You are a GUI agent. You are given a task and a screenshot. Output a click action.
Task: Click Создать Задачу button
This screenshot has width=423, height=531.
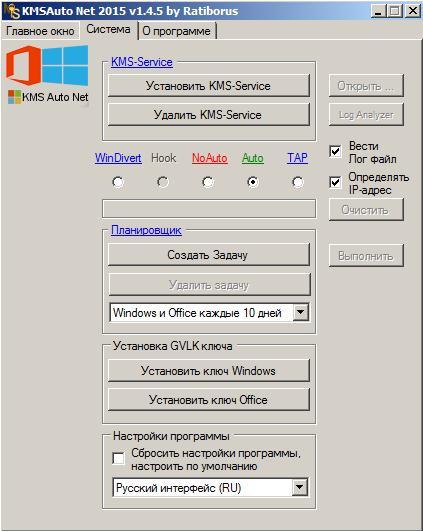pyautogui.click(x=209, y=254)
